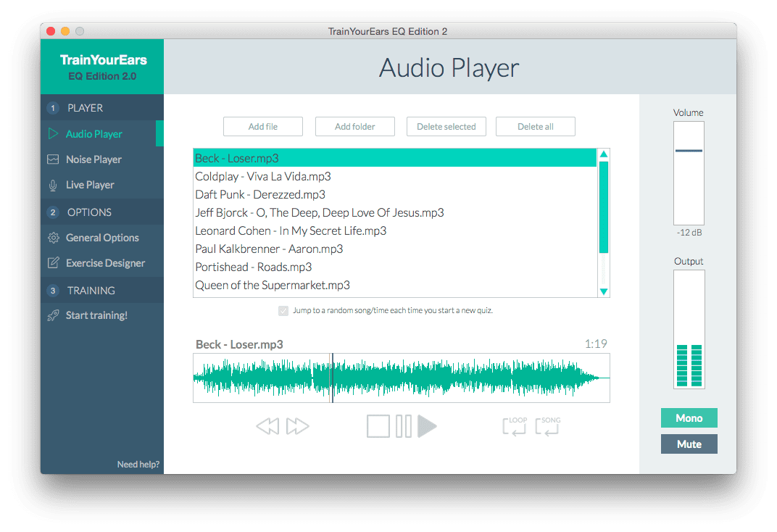Viewport: 777px width, 532px height.
Task: Click the Song repeat icon
Action: 547,426
